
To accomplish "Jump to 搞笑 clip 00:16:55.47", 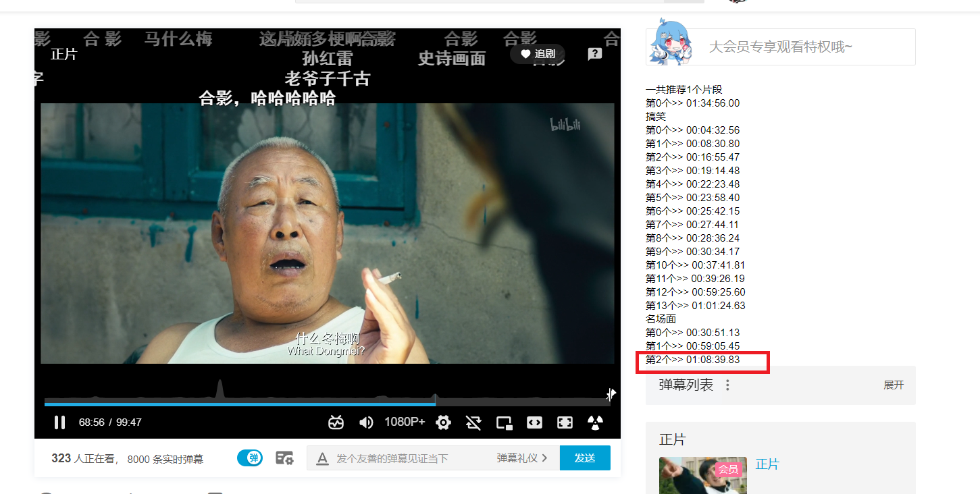I will click(x=692, y=157).
